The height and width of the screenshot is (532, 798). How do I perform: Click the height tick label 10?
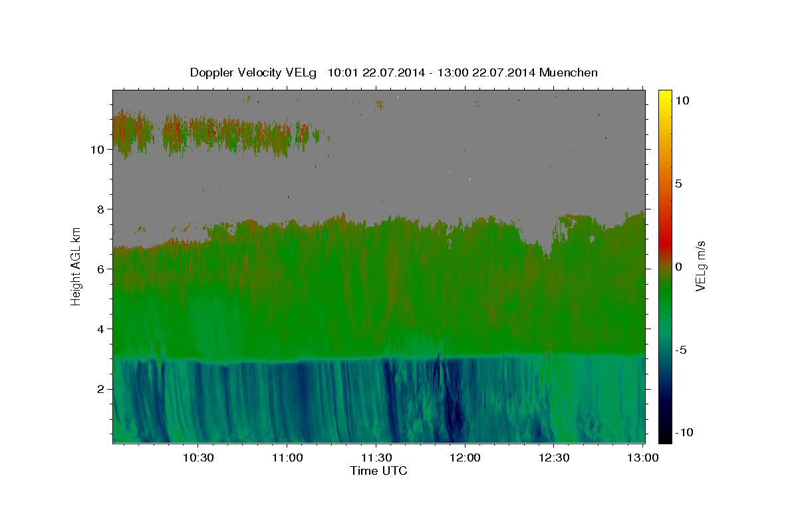(97, 150)
